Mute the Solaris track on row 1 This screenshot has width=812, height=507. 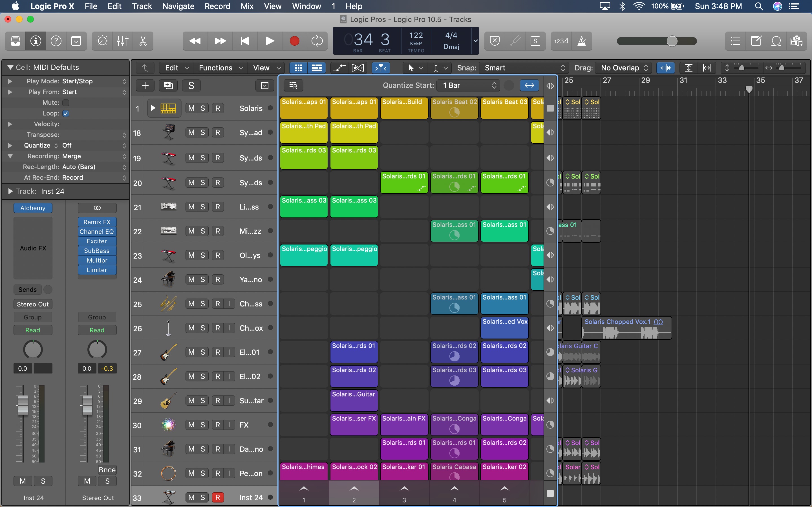[x=191, y=108]
